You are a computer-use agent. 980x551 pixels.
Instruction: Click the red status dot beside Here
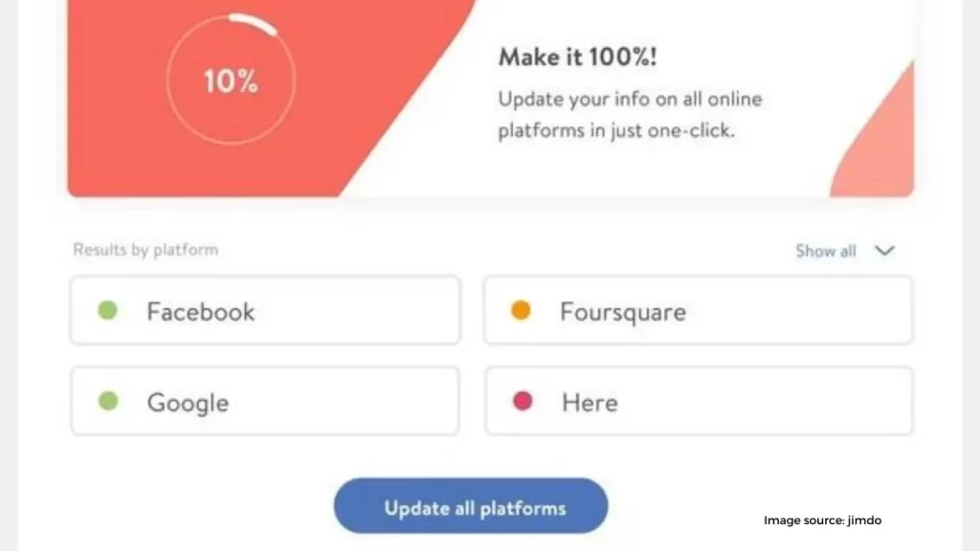click(523, 401)
